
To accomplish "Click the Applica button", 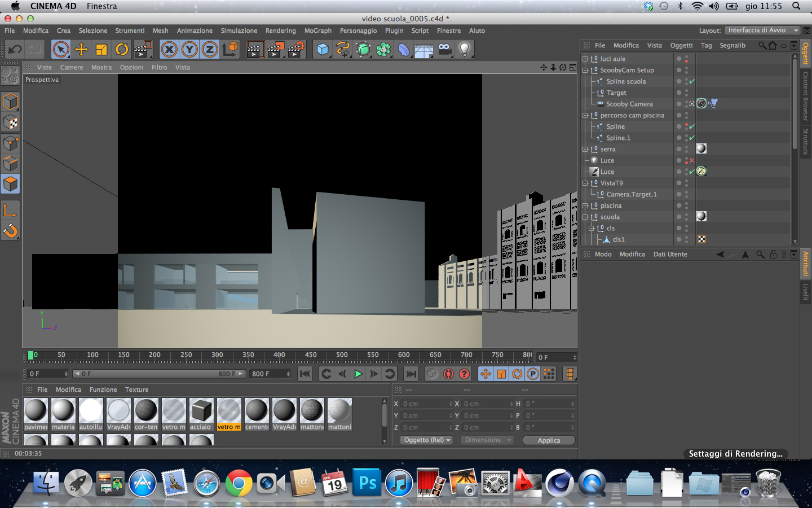I will pos(549,440).
